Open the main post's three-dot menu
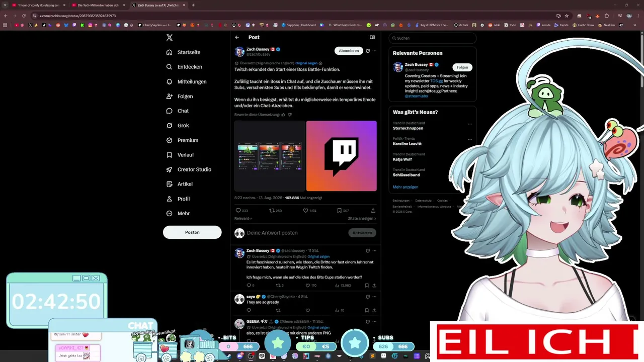This screenshot has height=362, width=644. pos(374,51)
